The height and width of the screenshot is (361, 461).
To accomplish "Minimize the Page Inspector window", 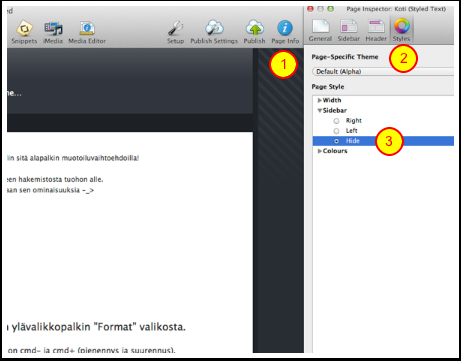I will point(320,9).
